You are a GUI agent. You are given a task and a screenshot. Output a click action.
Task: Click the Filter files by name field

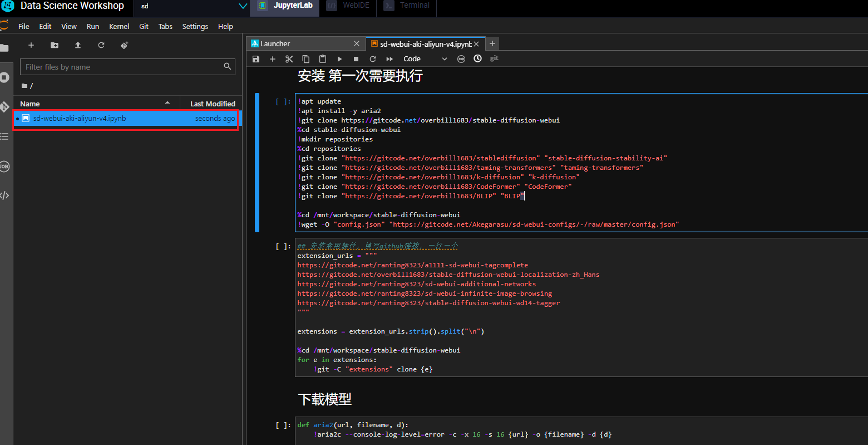122,67
